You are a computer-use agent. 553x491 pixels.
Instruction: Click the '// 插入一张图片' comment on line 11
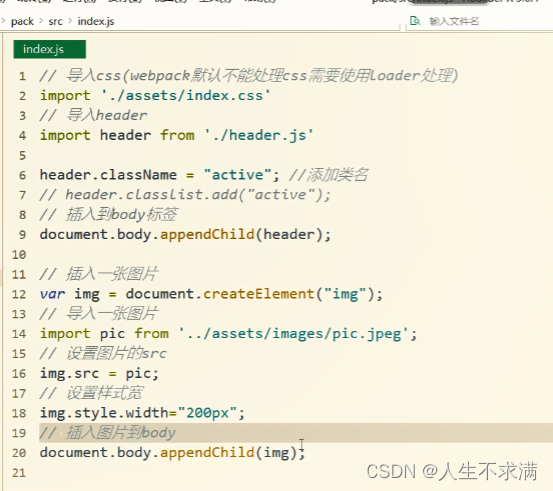tap(99, 274)
